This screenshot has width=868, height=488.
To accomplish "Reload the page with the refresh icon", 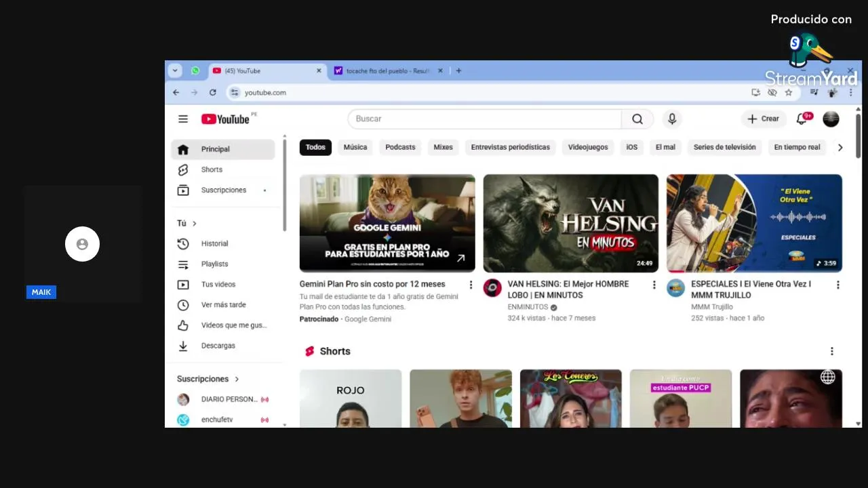I will pos(213,92).
